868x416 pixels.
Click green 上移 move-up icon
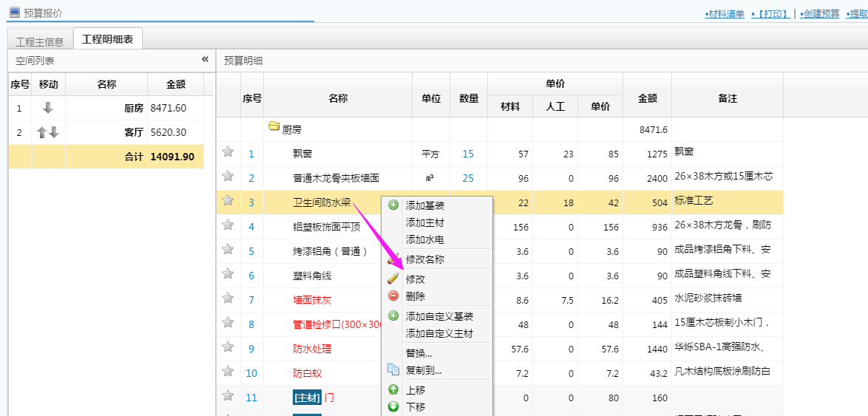[x=393, y=389]
